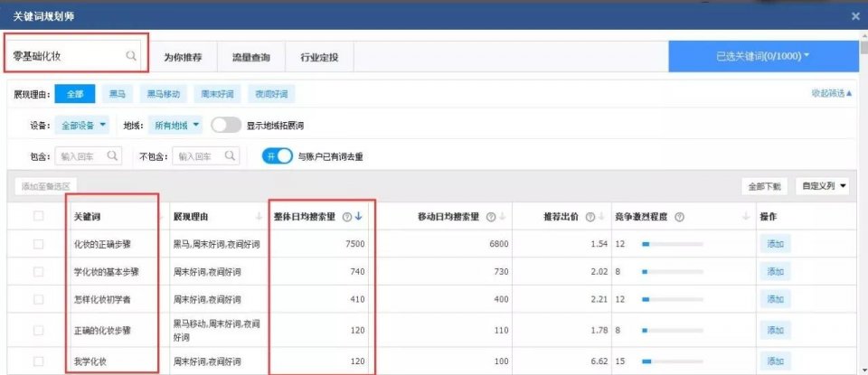Click the magnifier icon in the 不包含 field
Screen dimensions: 868x375
[231, 155]
